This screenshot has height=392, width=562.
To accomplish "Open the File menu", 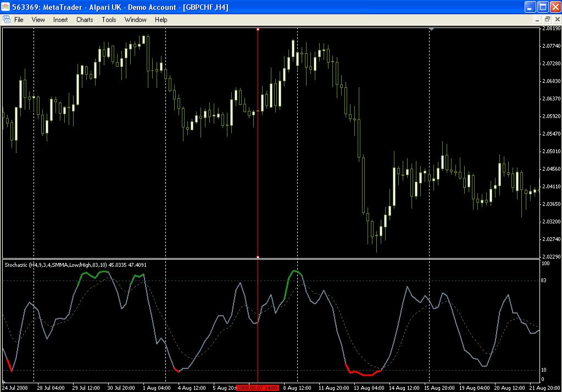I will [x=19, y=20].
